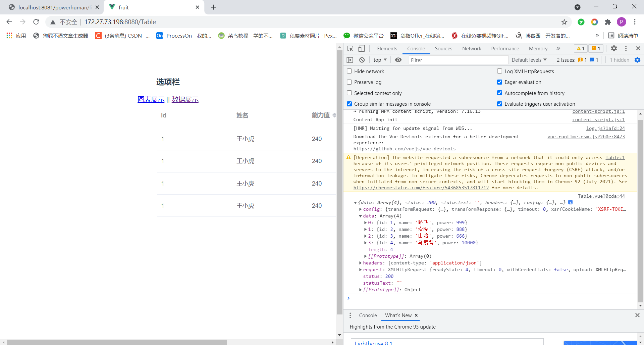Screen dimensions: 644x345
Task: Clear the console output
Action: coord(362,60)
